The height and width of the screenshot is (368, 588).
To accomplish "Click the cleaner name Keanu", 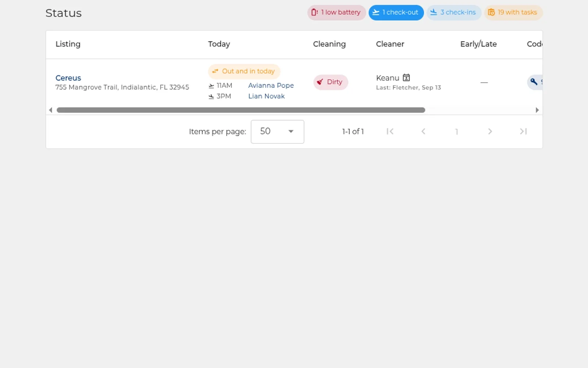I will [x=387, y=78].
